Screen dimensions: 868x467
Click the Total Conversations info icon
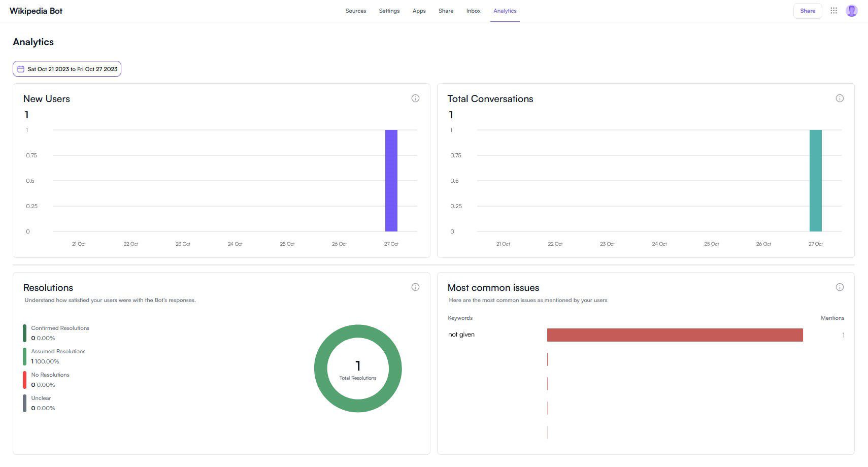pos(840,98)
